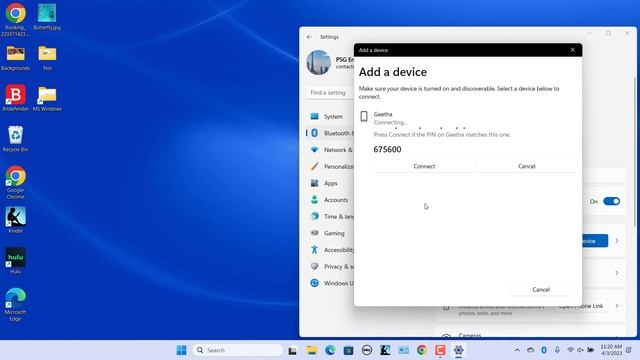The width and height of the screenshot is (640, 360).
Task: Open File Explorer from taskbar
Action: tap(311, 350)
